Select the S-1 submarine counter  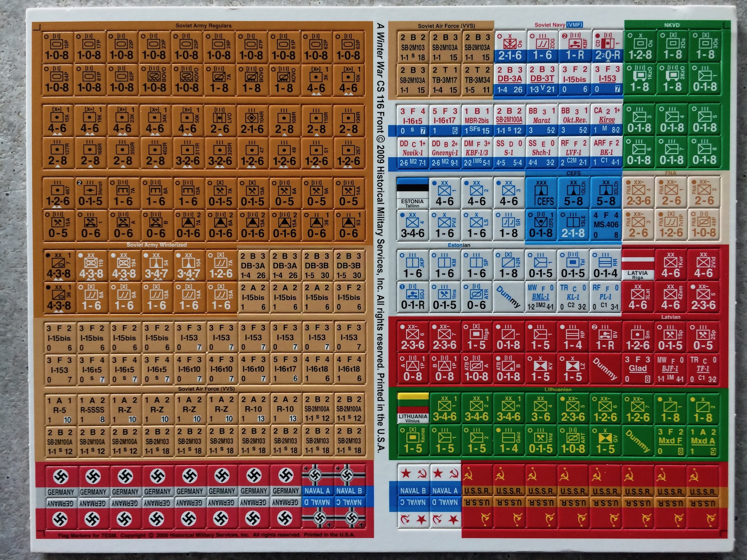click(509, 153)
